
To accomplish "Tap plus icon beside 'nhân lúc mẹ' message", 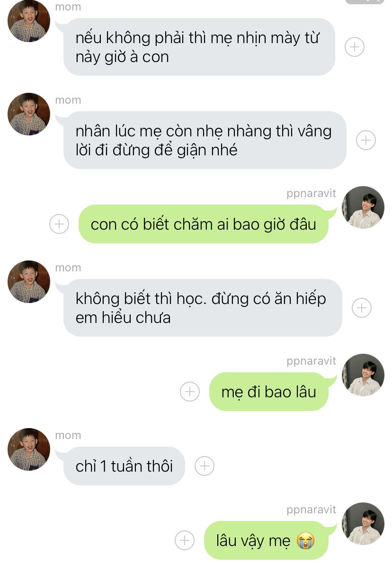I will click(x=366, y=140).
